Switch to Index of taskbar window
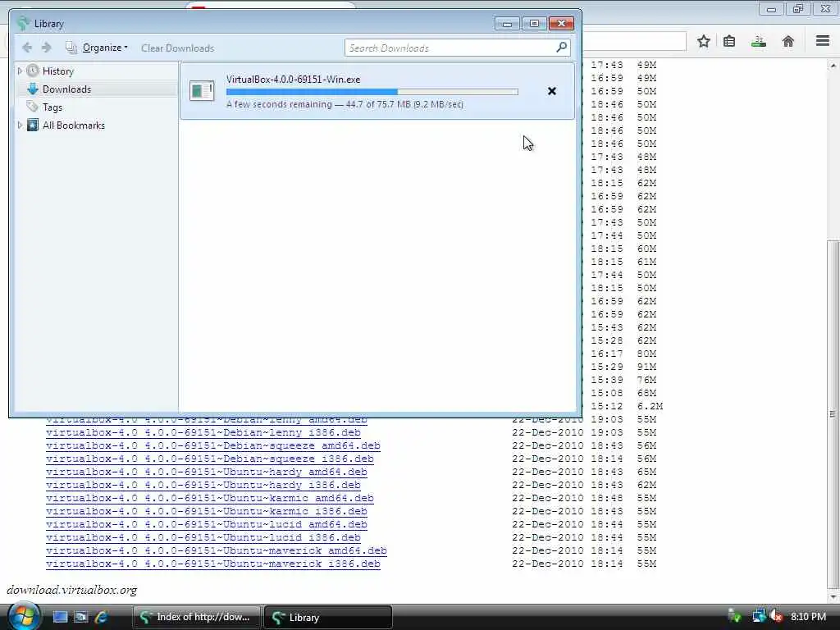 pyautogui.click(x=197, y=617)
